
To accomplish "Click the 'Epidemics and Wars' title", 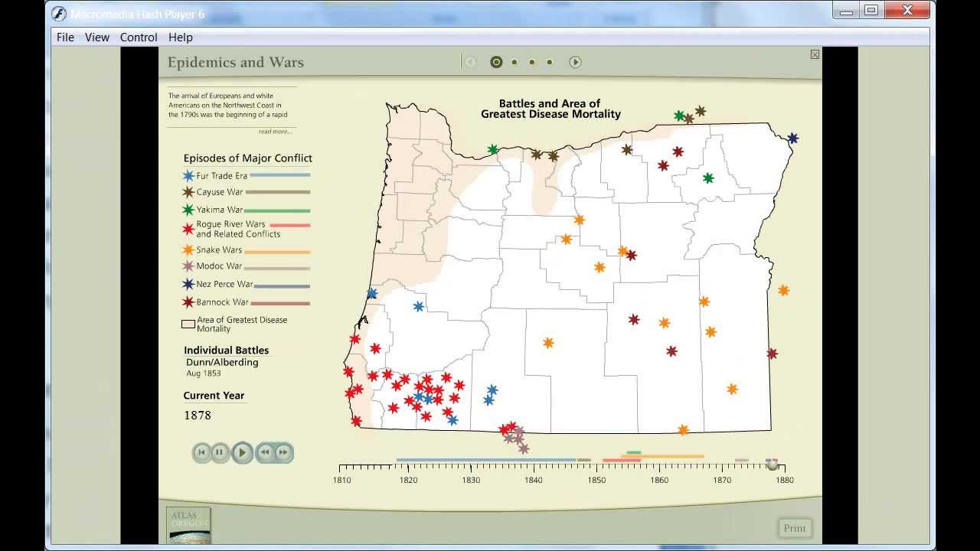I will tap(236, 63).
